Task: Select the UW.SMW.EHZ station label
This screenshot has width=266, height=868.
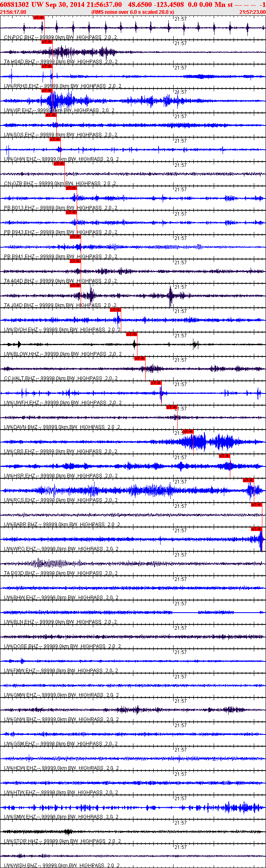Action: click(x=62, y=817)
